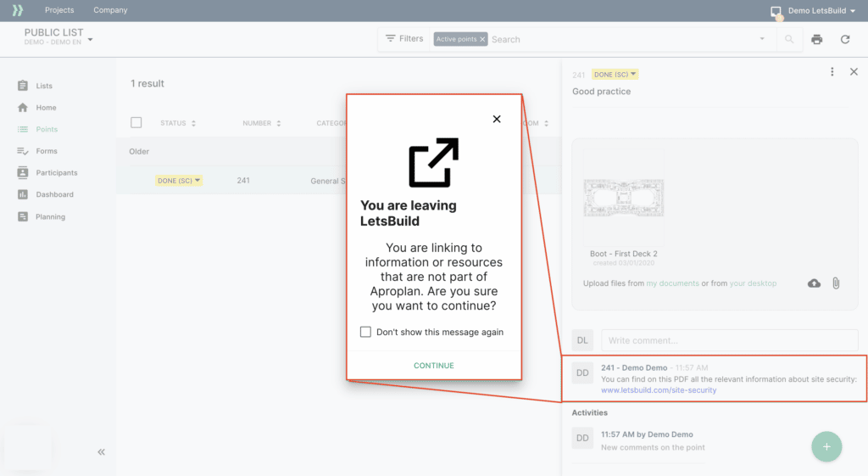Expand the Public List project dropdown
The image size is (868, 476).
tap(91, 39)
